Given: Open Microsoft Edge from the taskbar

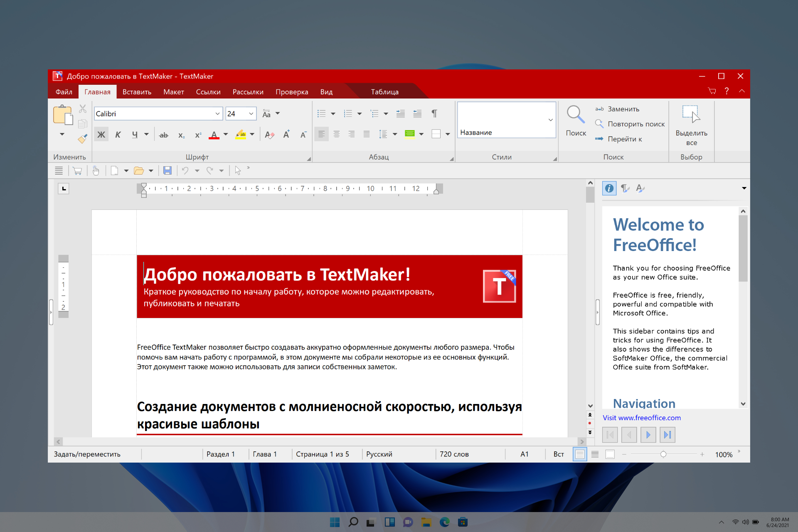Looking at the screenshot, I should point(444,522).
